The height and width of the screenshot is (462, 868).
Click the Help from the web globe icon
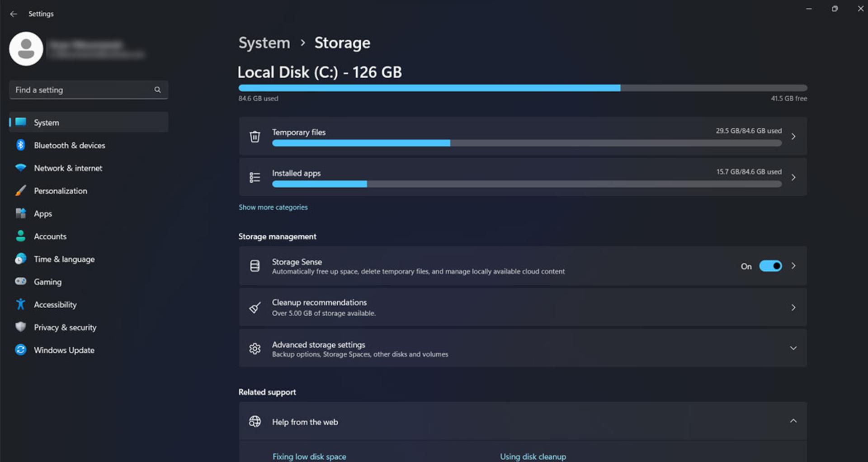pos(255,421)
